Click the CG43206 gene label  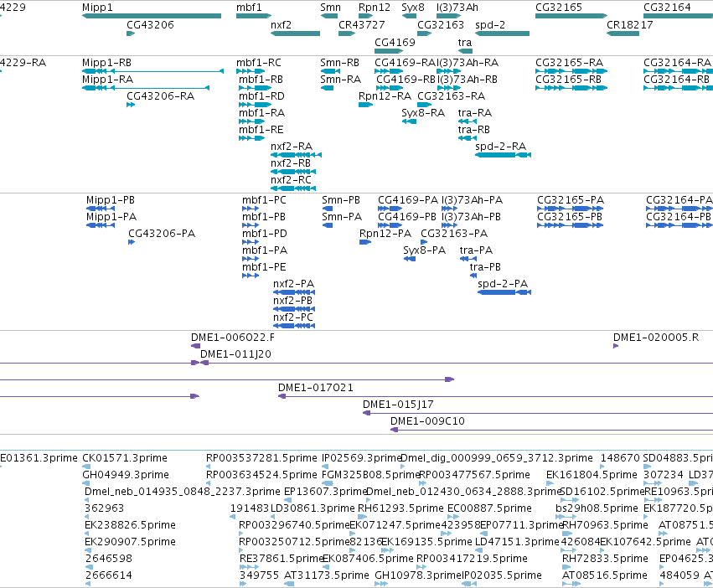150,24
